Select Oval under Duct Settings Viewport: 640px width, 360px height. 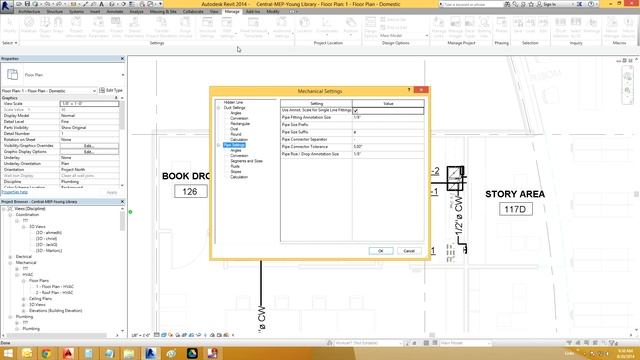coord(234,129)
